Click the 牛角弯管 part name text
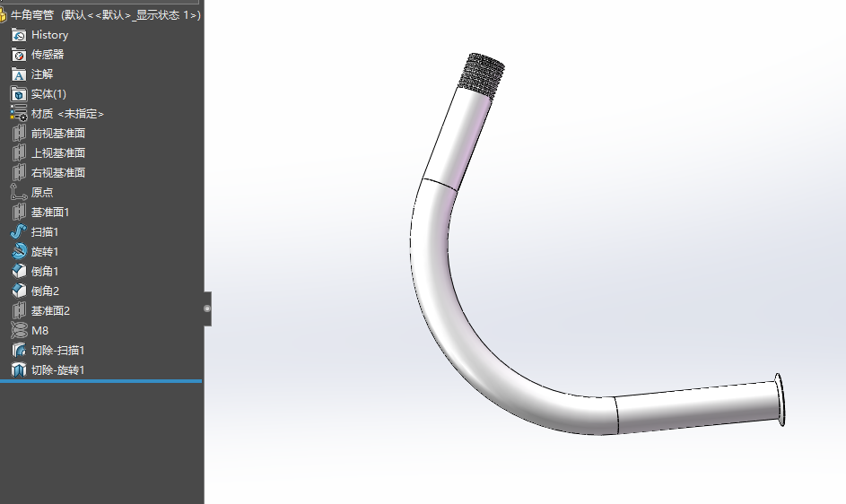This screenshot has width=846, height=504. click(x=32, y=15)
